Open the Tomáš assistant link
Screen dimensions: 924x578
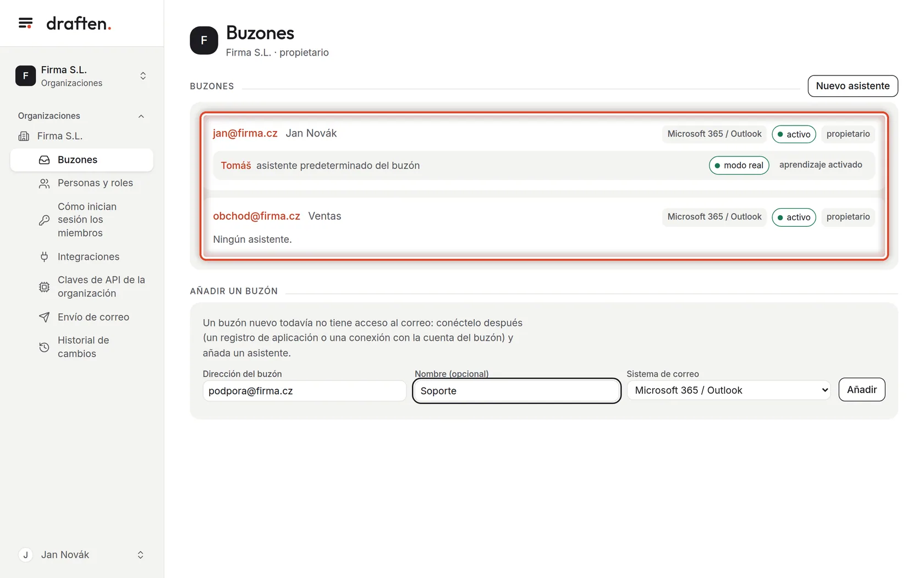point(236,166)
